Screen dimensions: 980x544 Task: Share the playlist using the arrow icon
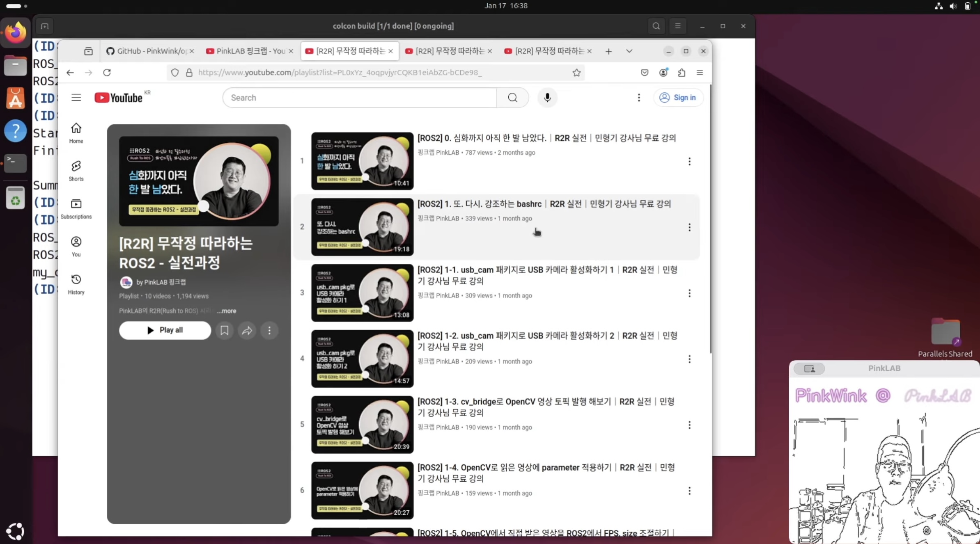[x=247, y=330]
